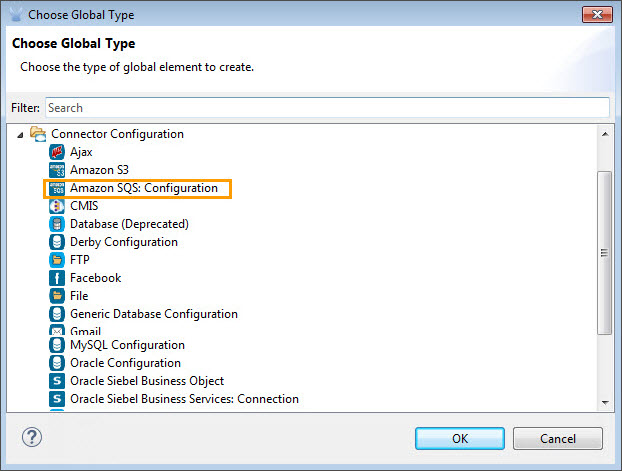Open the help question mark icon
The width and height of the screenshot is (622, 471).
point(33,438)
